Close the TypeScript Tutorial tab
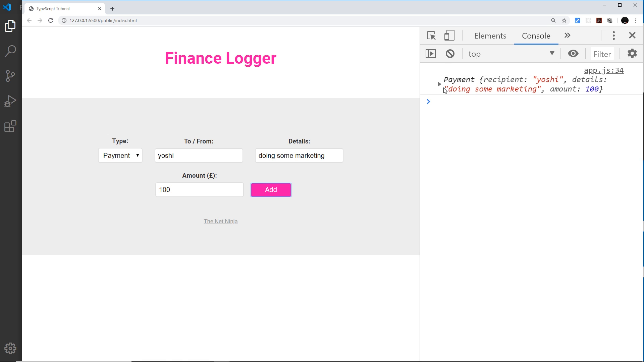 pyautogui.click(x=100, y=9)
